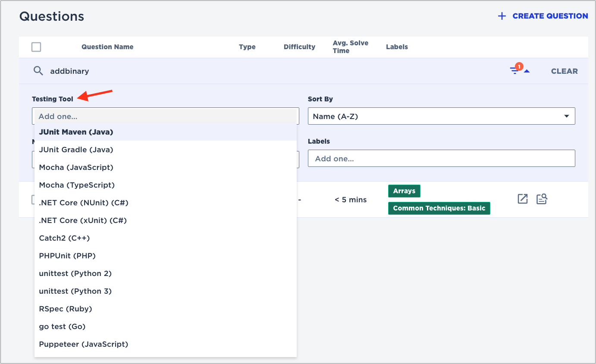Click the CREATE QUESTION button
Screen dimensions: 596x364
pyautogui.click(x=550, y=16)
